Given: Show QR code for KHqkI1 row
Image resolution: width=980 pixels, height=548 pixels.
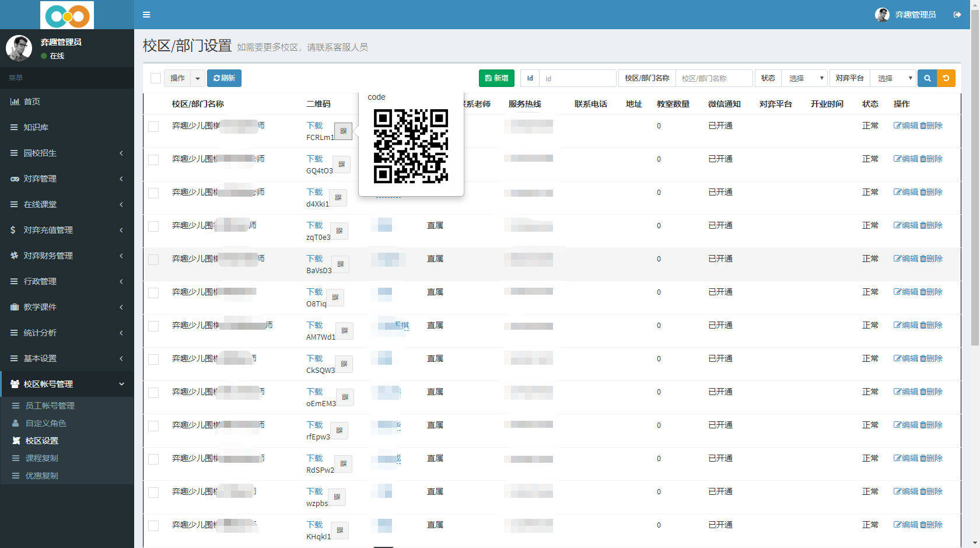Looking at the screenshot, I should coord(340,530).
